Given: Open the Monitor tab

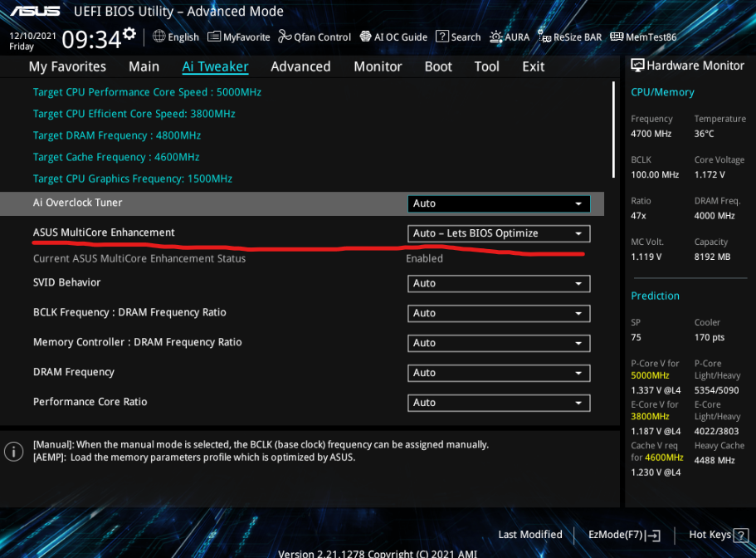Looking at the screenshot, I should 378,66.
